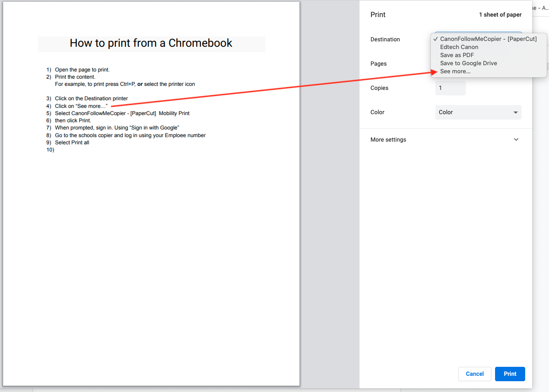Open See more… in the destination menu
Viewport: 549px width, 392px height.
point(455,71)
